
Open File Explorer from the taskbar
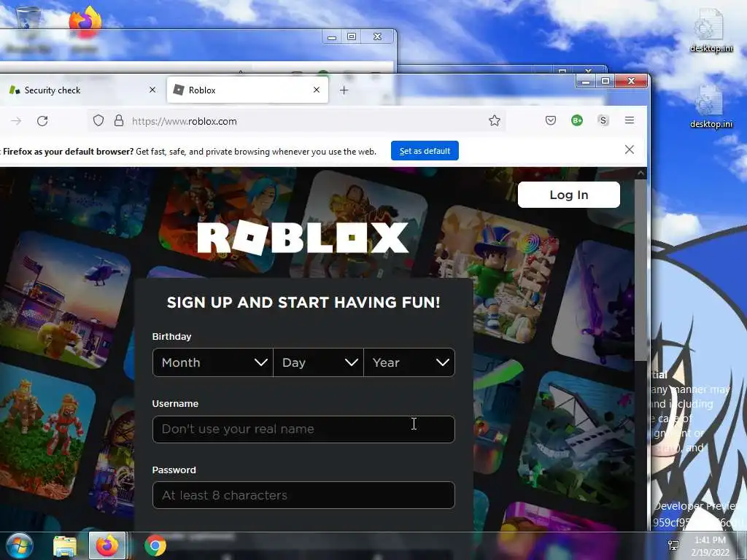[65, 546]
